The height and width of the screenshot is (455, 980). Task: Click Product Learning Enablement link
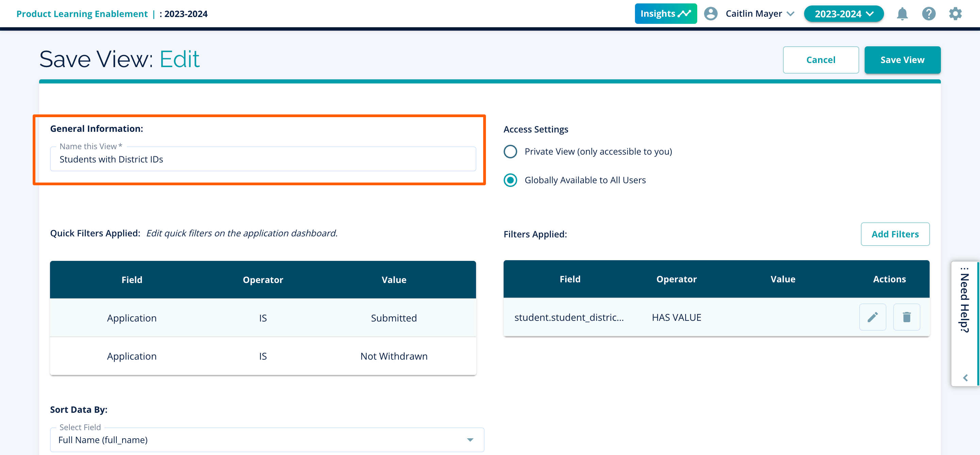[82, 14]
